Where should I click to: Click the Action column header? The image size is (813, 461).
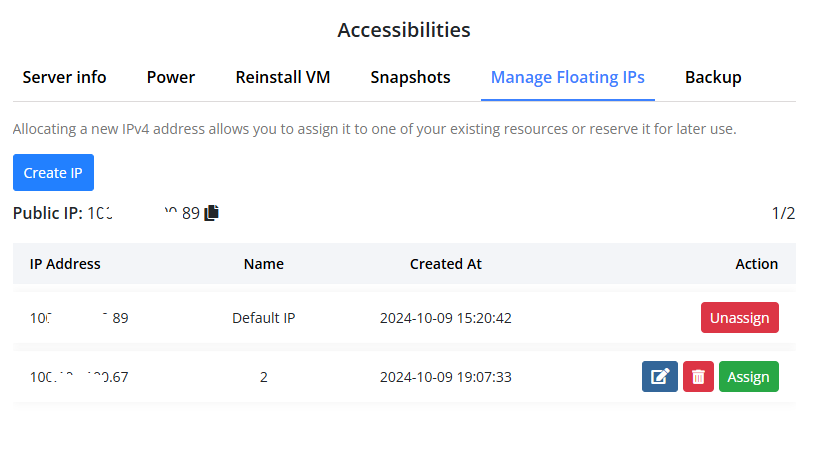tap(756, 264)
